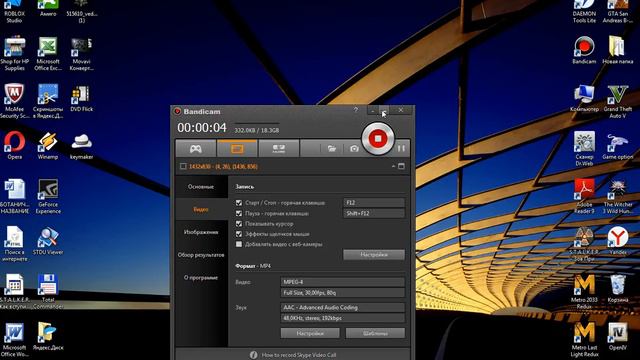This screenshot has width=640, height=360.
Task: Collapse the recording area bar with the up arrow
Action: point(393,166)
